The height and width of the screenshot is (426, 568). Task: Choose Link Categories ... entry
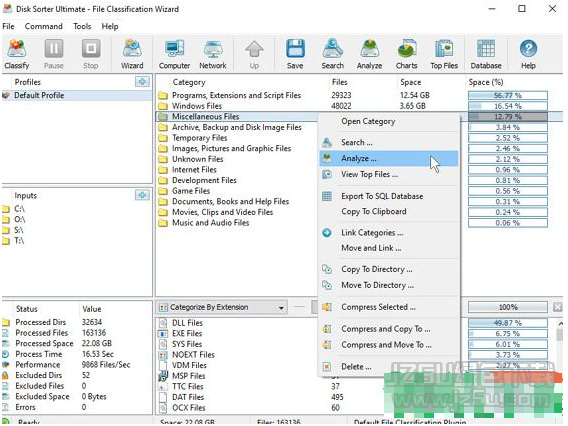coord(388,233)
